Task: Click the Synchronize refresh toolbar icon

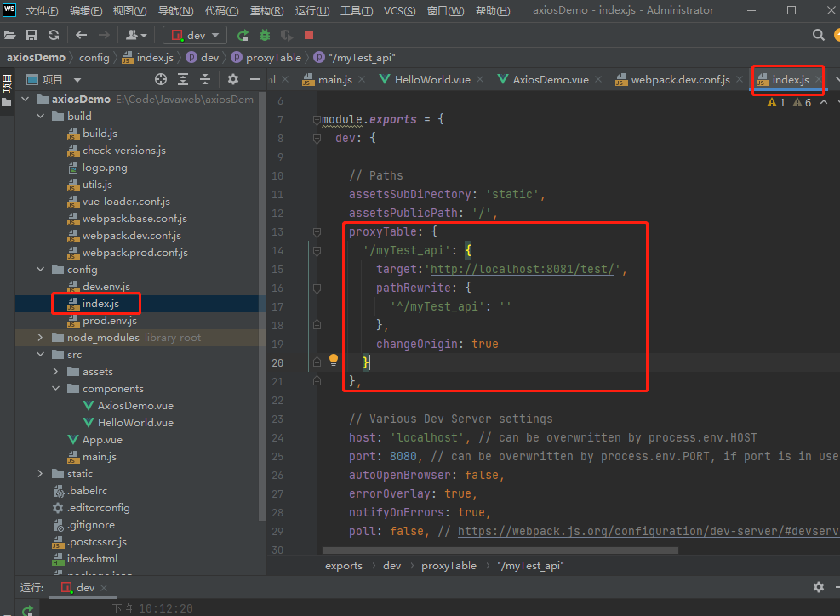Action: (54, 36)
